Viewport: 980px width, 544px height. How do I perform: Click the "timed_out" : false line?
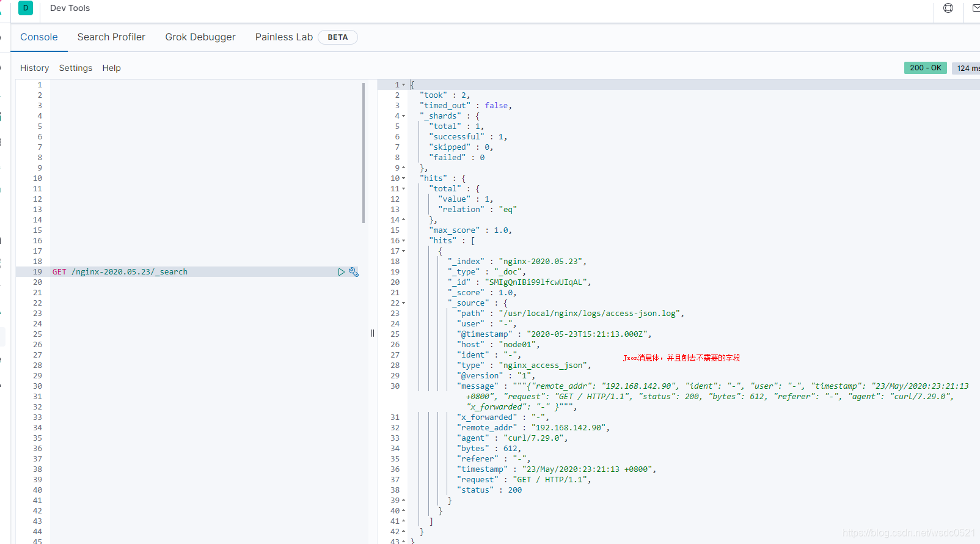point(466,106)
